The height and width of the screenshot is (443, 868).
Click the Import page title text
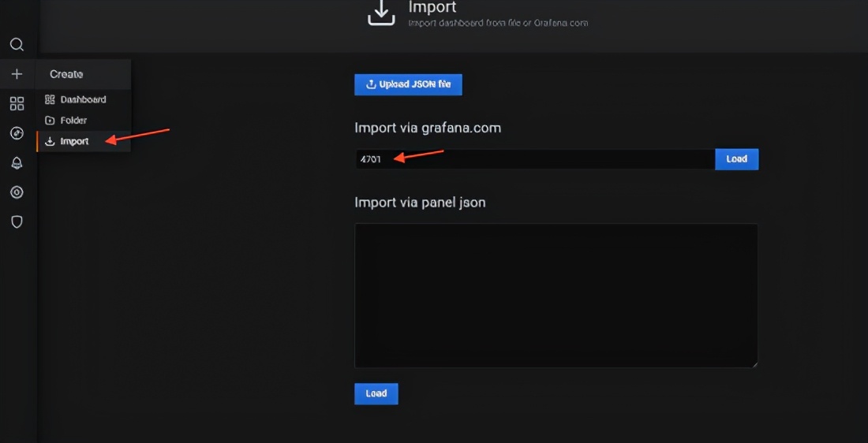click(432, 7)
